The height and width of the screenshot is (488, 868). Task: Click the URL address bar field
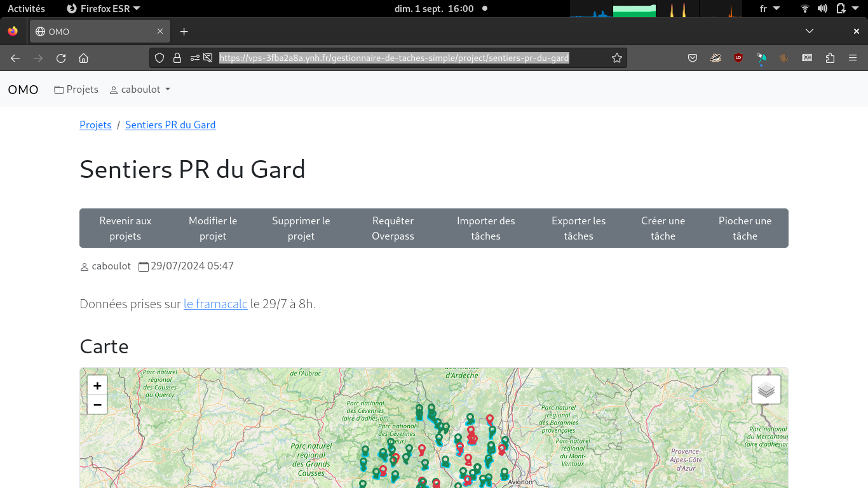point(394,58)
